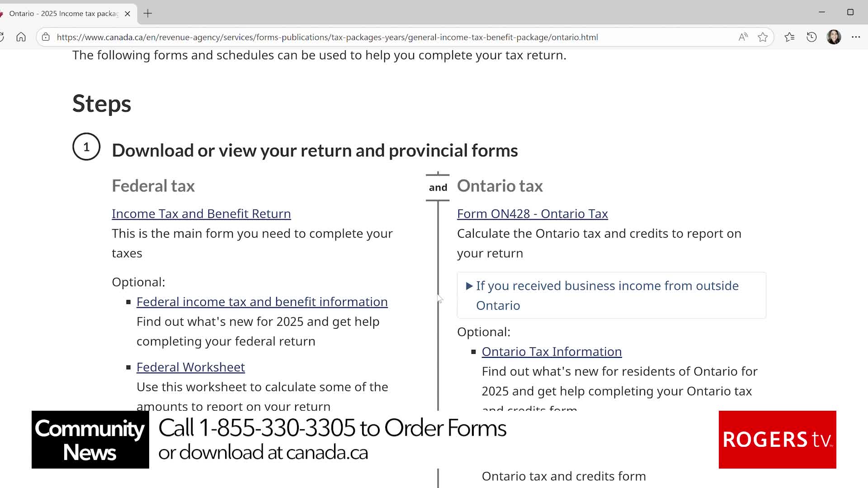
Task: Add this page to favorites
Action: pyautogui.click(x=764, y=37)
